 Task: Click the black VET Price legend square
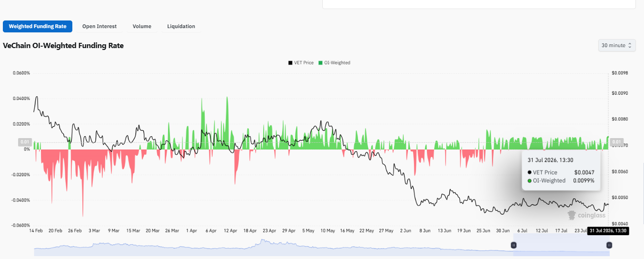[290, 63]
